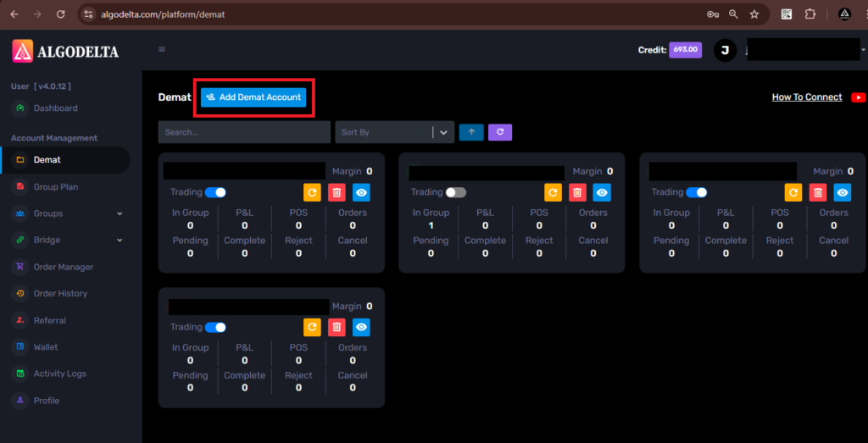Refresh the card with Trading off
Viewport: 868px width, 443px height.
(553, 192)
